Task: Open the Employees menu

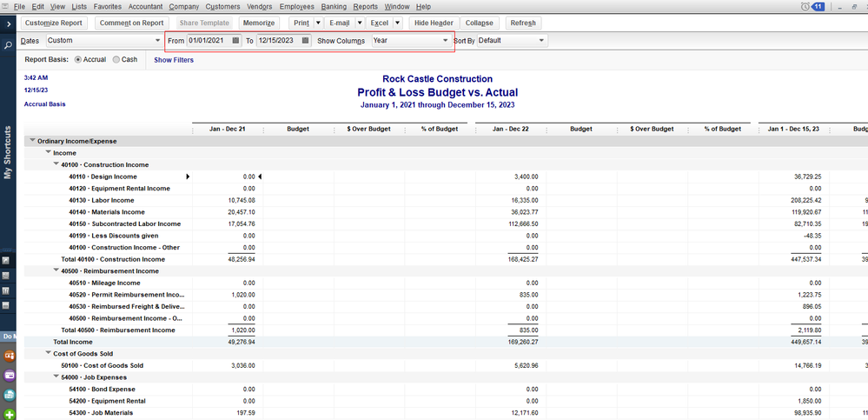Action: 296,7
